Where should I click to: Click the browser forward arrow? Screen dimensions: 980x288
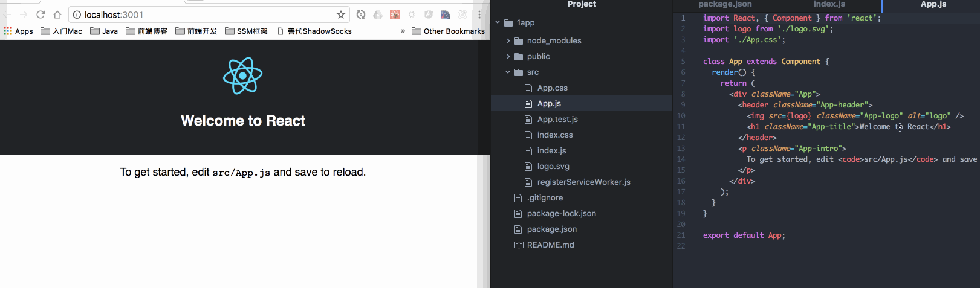coord(24,14)
